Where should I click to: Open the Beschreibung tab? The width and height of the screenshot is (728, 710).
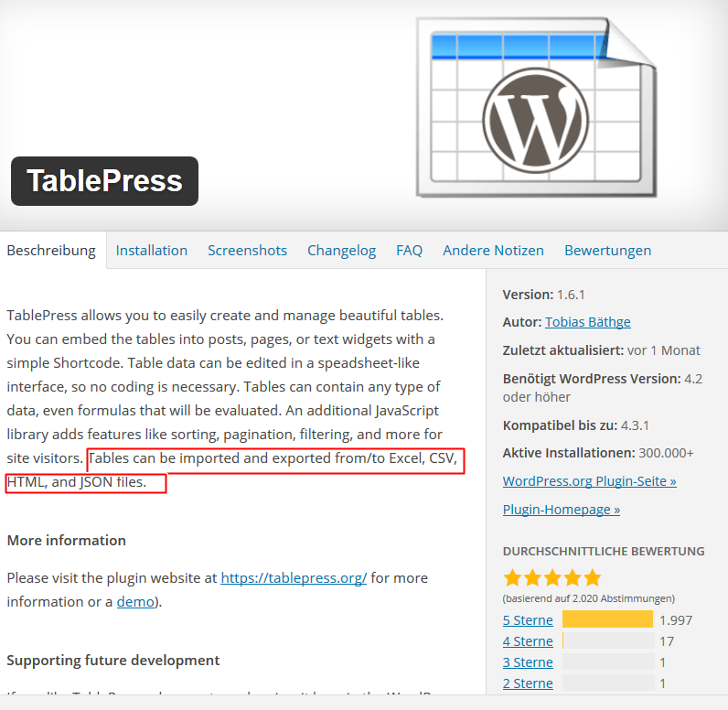[x=51, y=251]
